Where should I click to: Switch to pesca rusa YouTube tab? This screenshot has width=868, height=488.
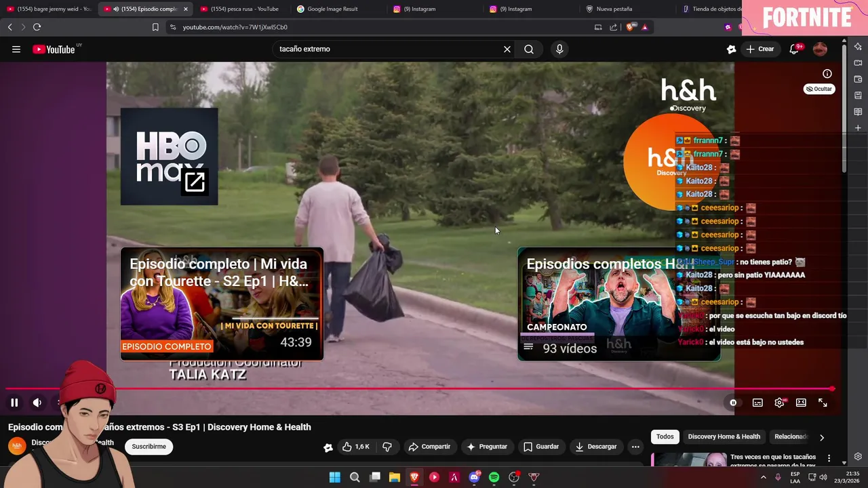240,9
